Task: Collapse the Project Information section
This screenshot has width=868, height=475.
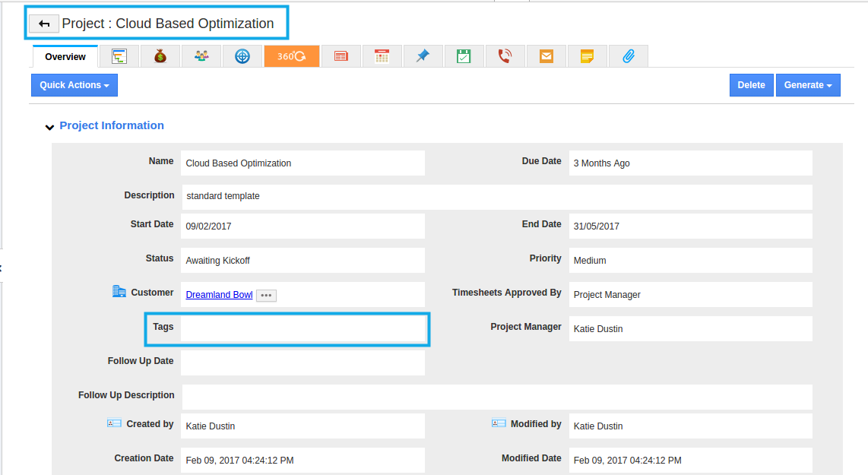Action: tap(50, 127)
